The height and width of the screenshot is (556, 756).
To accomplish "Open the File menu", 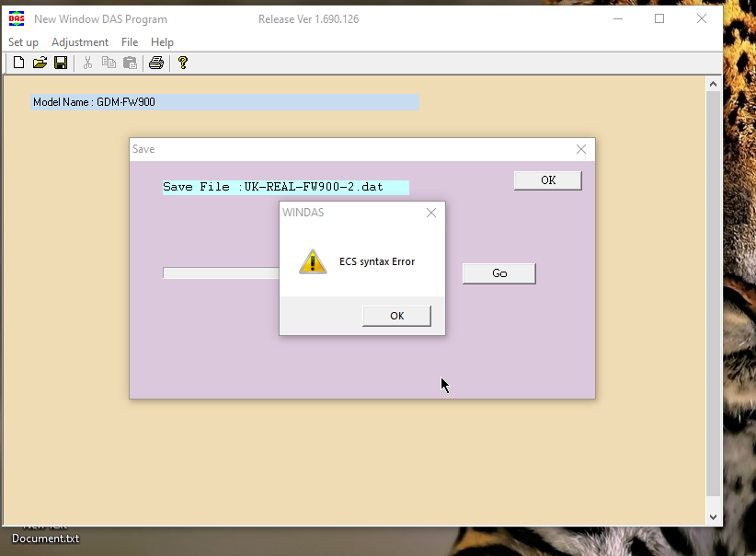I will pyautogui.click(x=130, y=42).
